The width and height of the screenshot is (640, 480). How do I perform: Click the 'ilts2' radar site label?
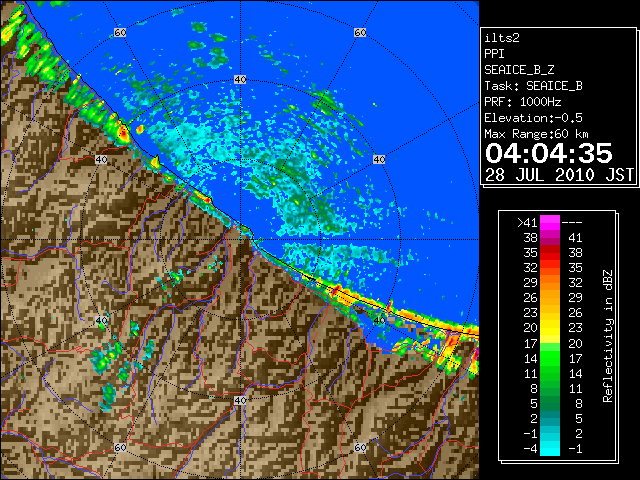click(502, 38)
